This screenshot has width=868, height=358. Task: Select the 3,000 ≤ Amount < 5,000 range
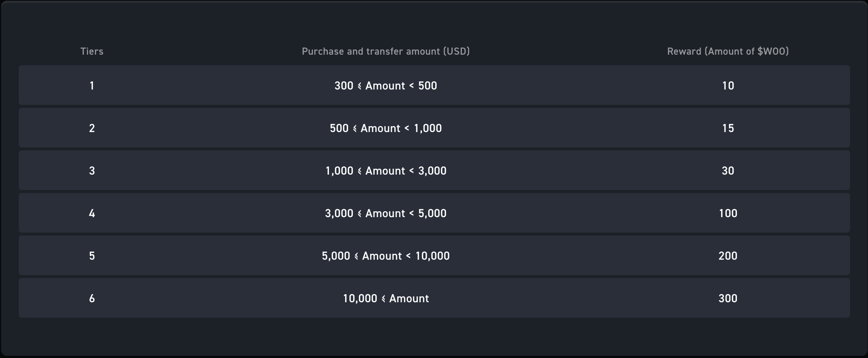pos(386,213)
